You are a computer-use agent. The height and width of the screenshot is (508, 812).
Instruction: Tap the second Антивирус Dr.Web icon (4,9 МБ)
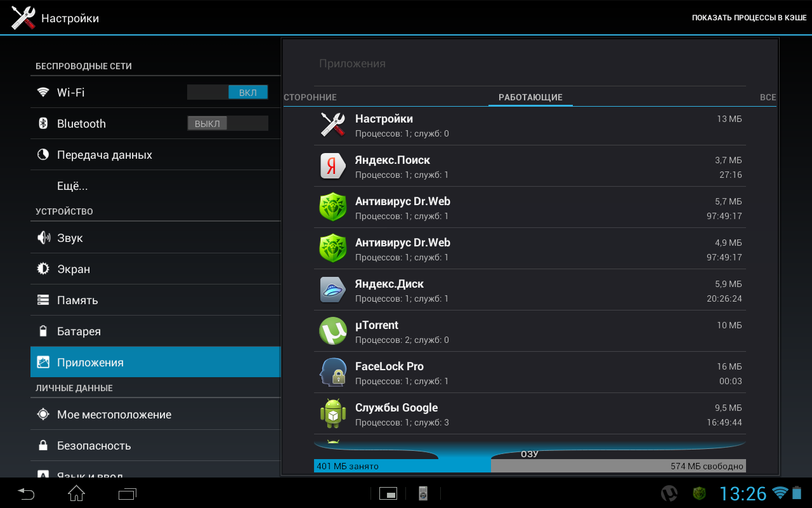(332, 248)
